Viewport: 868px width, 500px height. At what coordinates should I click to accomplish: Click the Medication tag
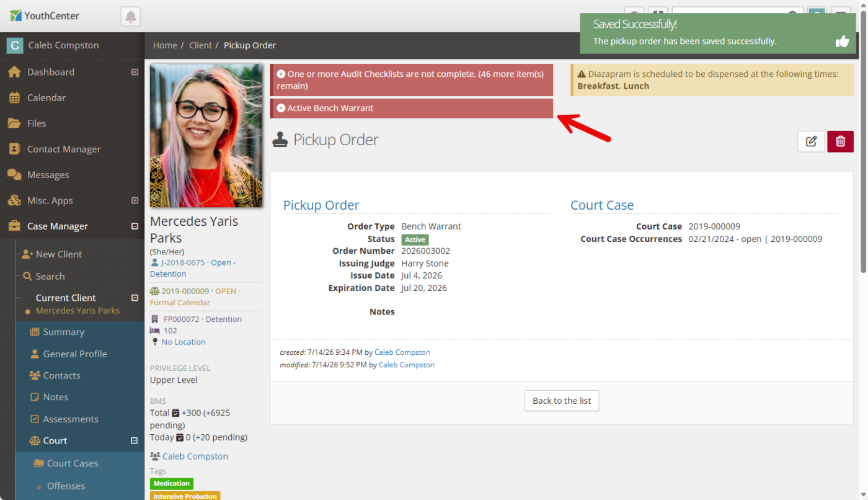coord(172,483)
